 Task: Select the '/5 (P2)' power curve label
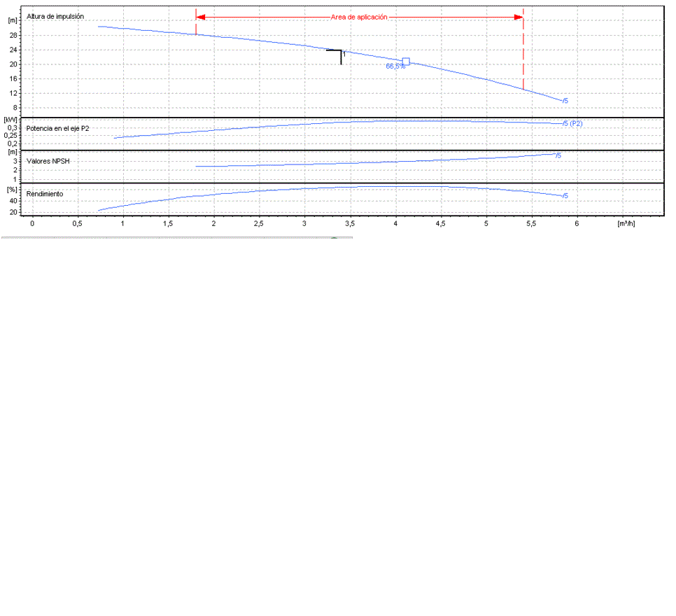point(572,124)
